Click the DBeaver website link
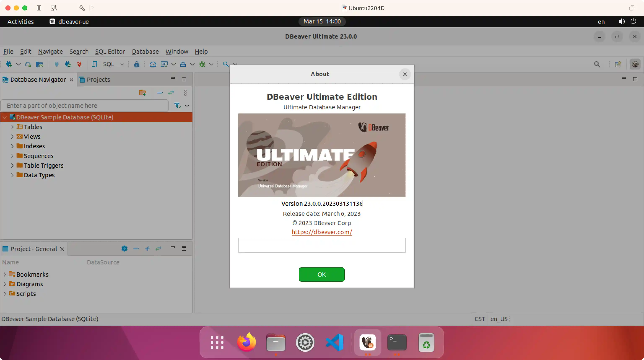 tap(322, 232)
